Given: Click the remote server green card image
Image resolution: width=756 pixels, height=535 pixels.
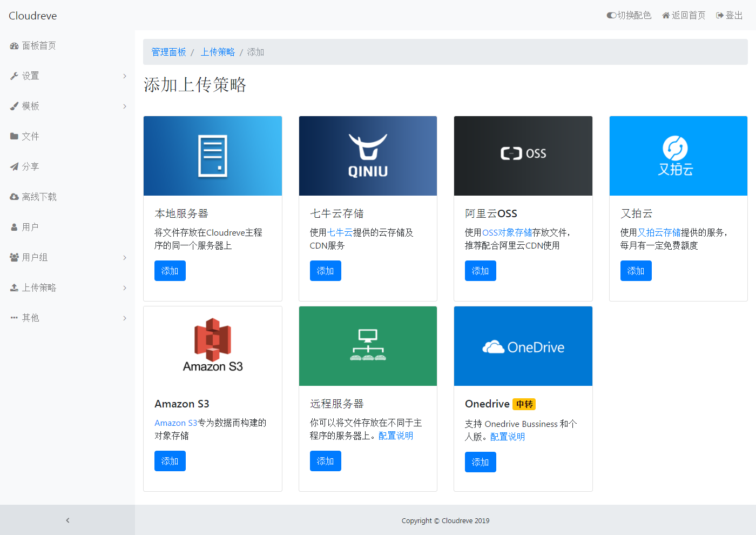Looking at the screenshot, I should (x=368, y=346).
